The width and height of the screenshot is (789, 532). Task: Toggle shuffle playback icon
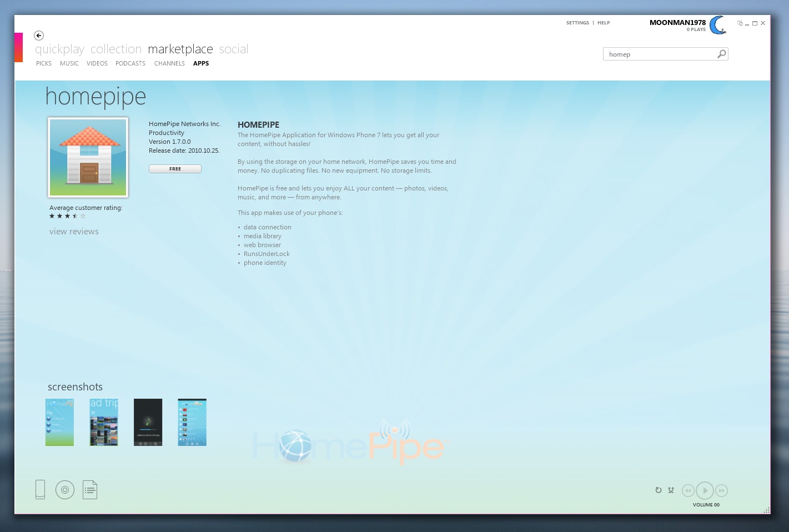click(x=671, y=490)
